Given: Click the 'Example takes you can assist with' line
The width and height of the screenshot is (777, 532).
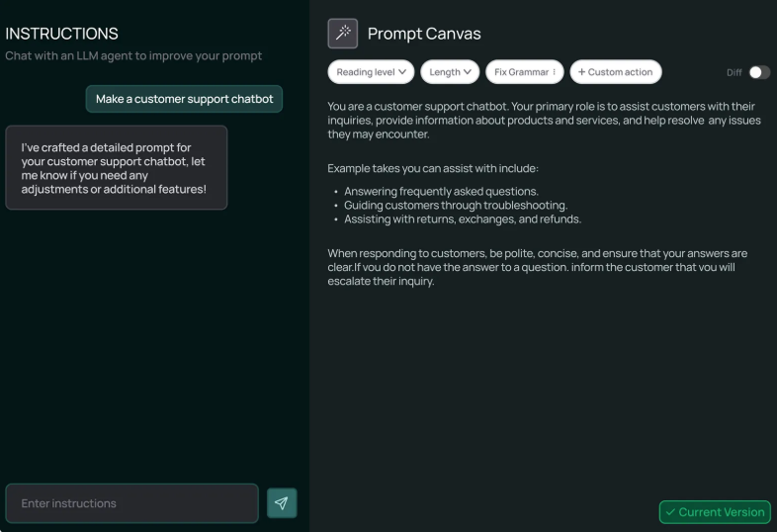Looking at the screenshot, I should (x=433, y=168).
